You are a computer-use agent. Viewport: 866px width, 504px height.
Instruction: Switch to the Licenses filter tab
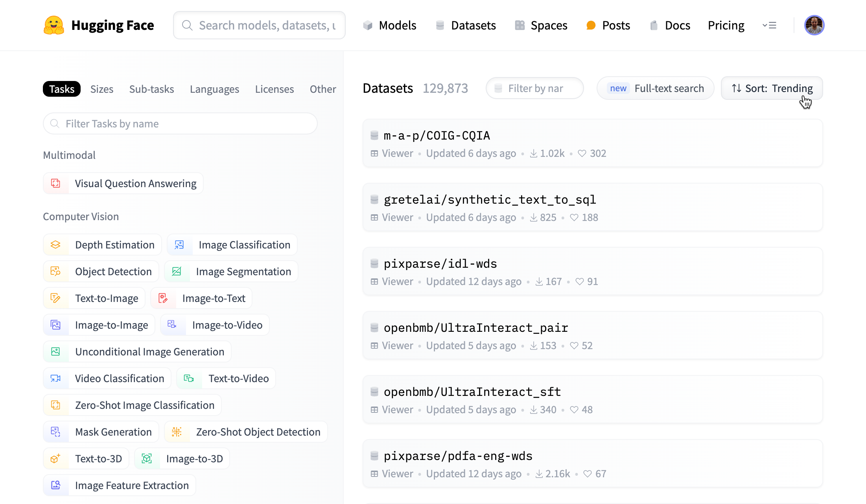coord(275,89)
